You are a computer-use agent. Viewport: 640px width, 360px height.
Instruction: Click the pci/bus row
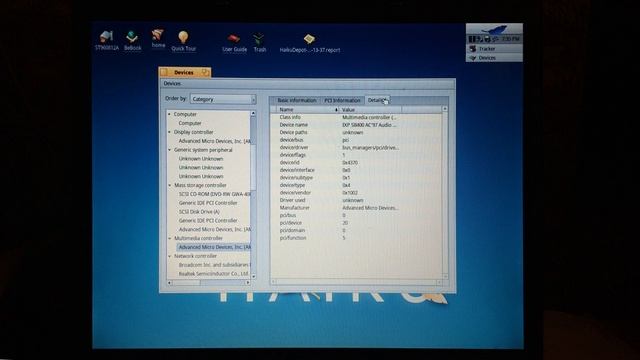356,216
